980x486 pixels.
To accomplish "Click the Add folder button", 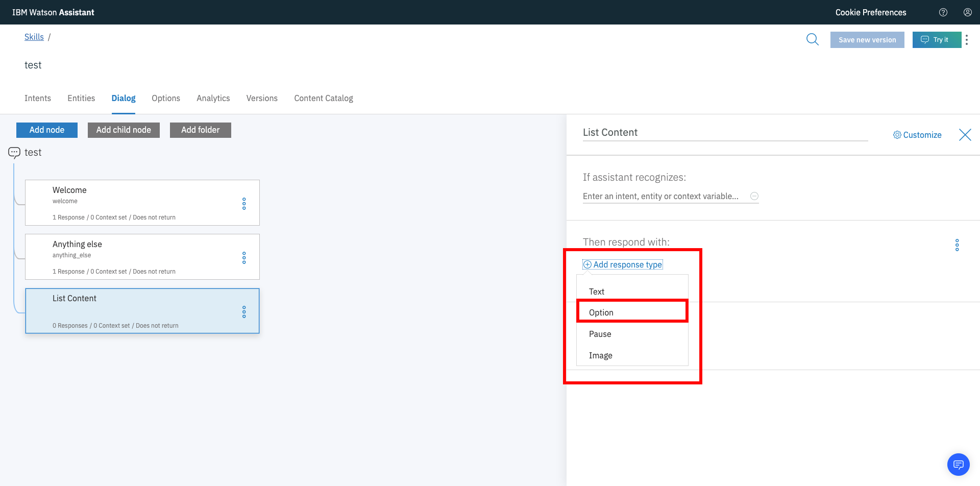I will tap(201, 130).
